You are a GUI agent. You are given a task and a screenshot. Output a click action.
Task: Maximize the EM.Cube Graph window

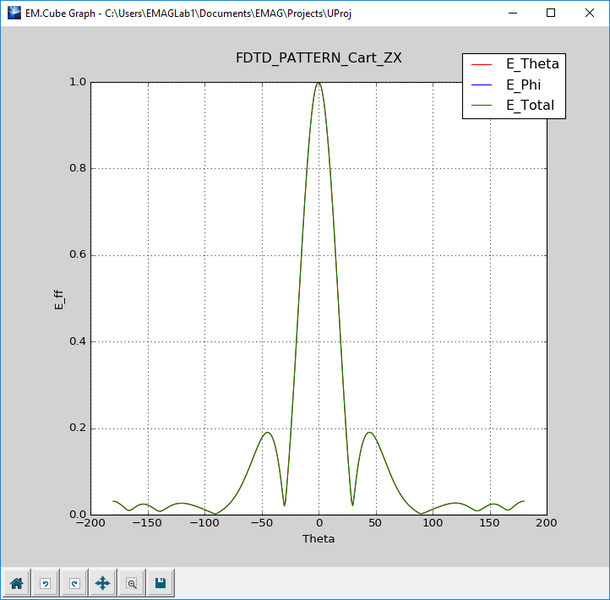[550, 13]
